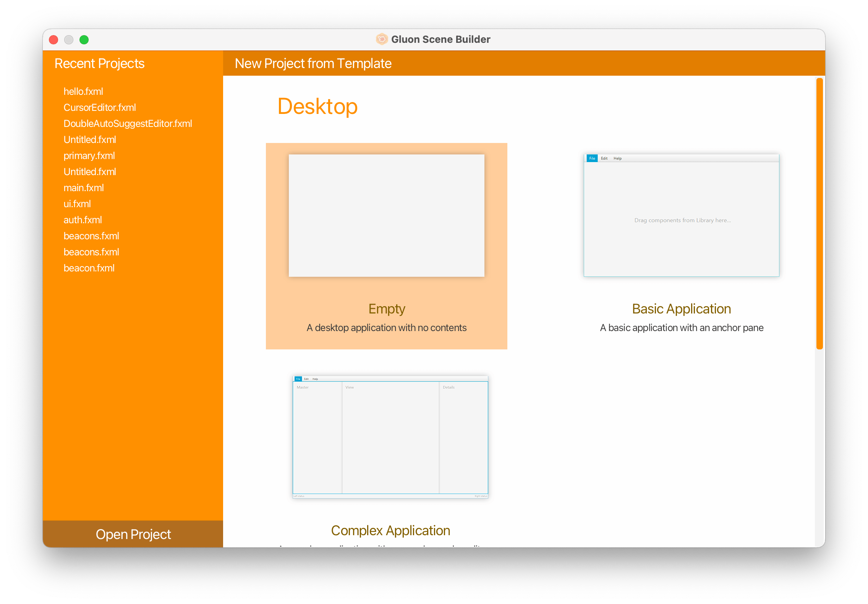The image size is (868, 604).
Task: Select the Basic Application template thumbnail
Action: [x=682, y=216]
